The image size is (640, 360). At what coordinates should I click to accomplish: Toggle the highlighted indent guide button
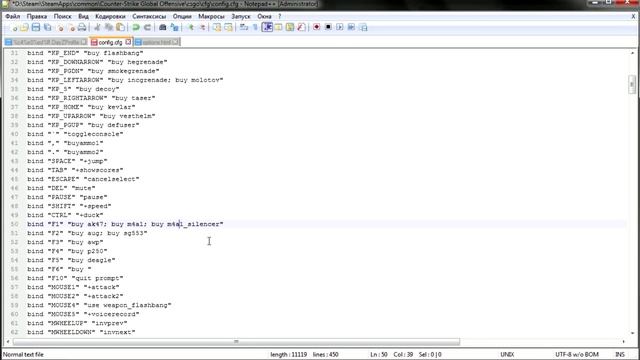tap(267, 27)
